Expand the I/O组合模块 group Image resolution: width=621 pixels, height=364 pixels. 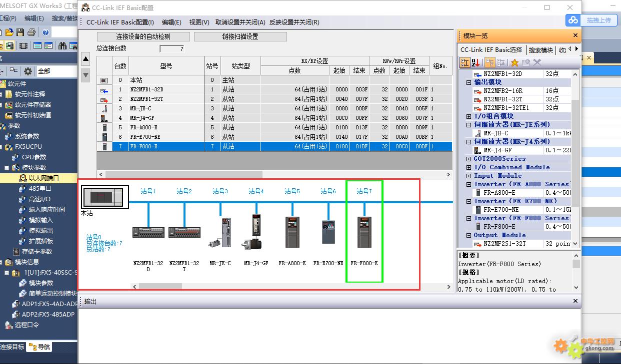click(468, 116)
